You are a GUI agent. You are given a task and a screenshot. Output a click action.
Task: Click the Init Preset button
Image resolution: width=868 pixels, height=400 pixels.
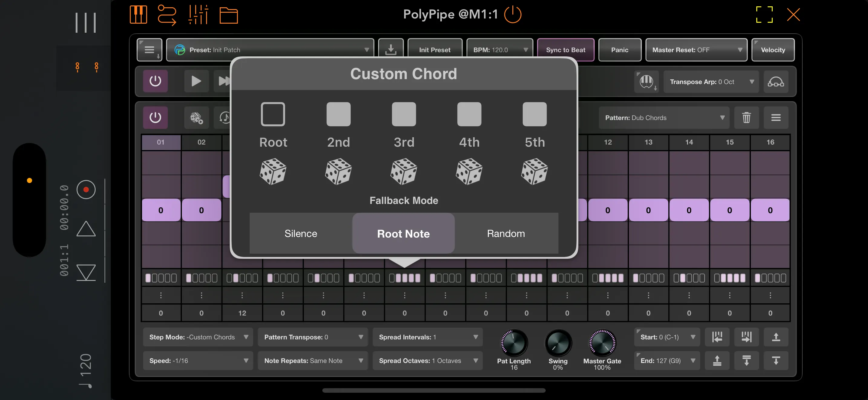coord(435,50)
